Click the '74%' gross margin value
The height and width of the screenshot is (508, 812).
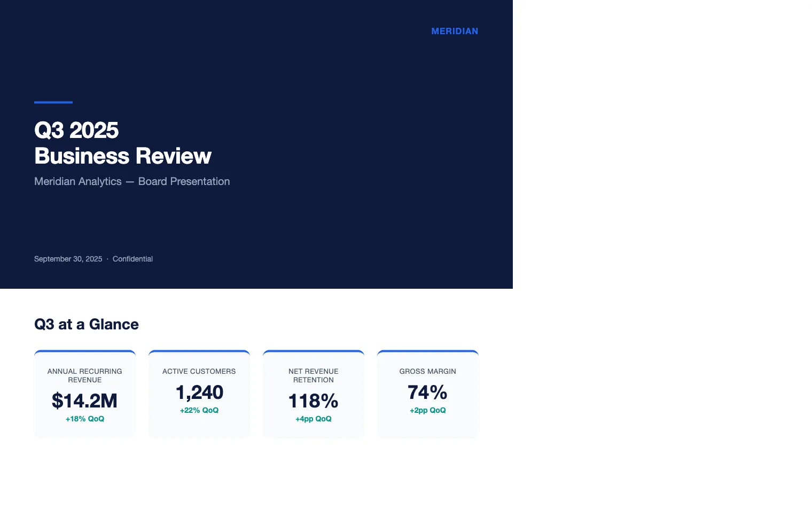[427, 392]
